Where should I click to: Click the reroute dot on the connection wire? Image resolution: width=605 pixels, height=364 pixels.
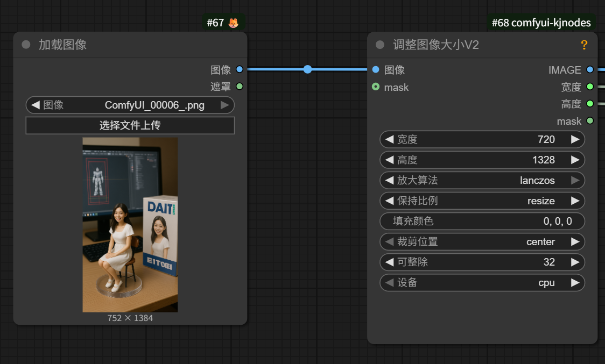coord(307,69)
